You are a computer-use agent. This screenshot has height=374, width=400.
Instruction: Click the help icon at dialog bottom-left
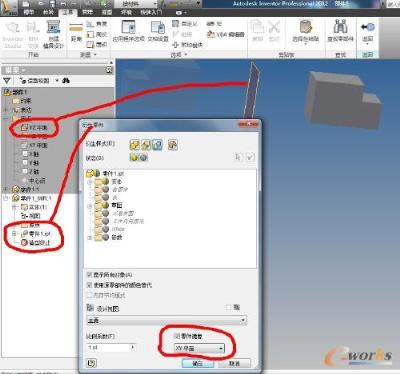(x=92, y=363)
